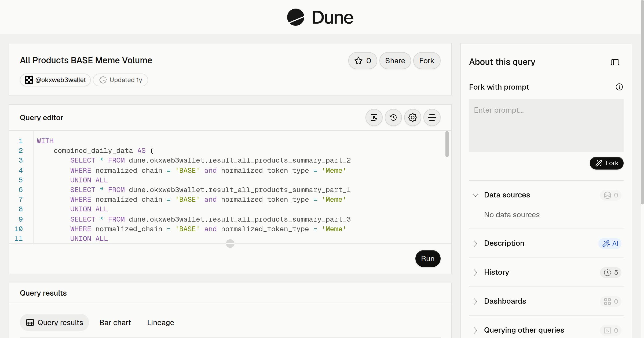644x338 pixels.
Task: Switch to Lineage tab
Action: pos(160,322)
